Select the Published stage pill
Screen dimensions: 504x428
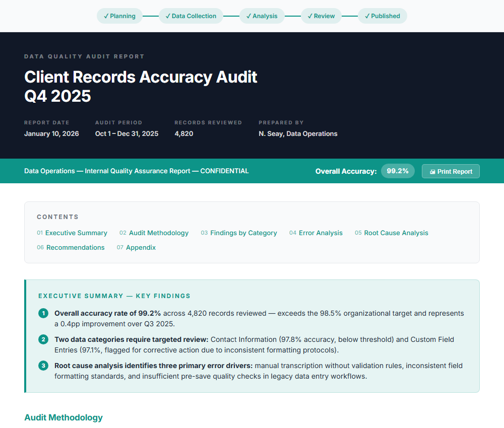click(x=382, y=16)
